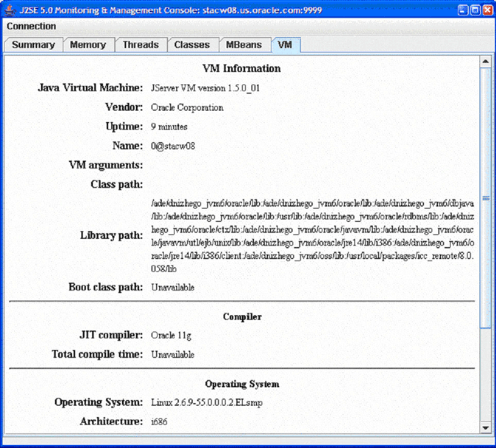Open the Connection menu
This screenshot has height=448, width=496.
click(31, 26)
